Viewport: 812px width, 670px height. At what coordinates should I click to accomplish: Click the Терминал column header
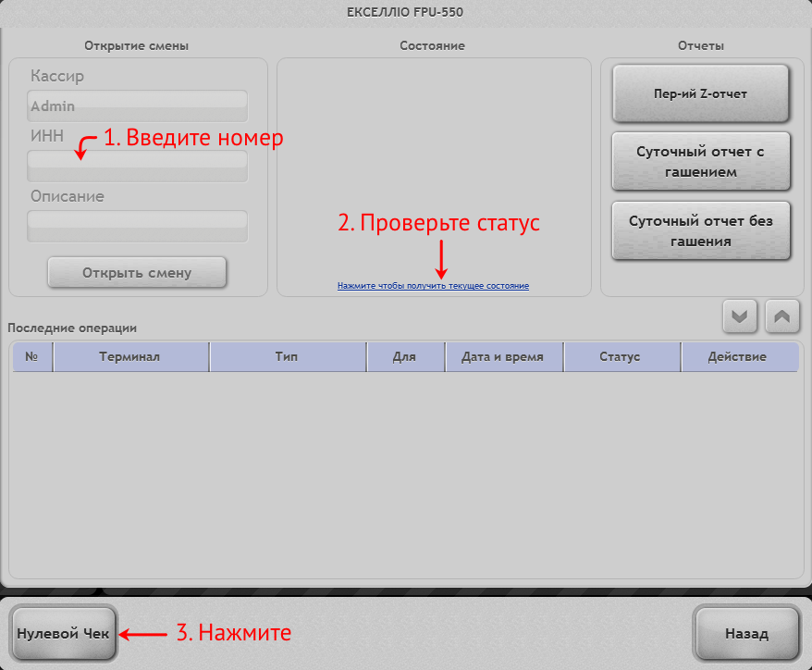[x=131, y=356]
